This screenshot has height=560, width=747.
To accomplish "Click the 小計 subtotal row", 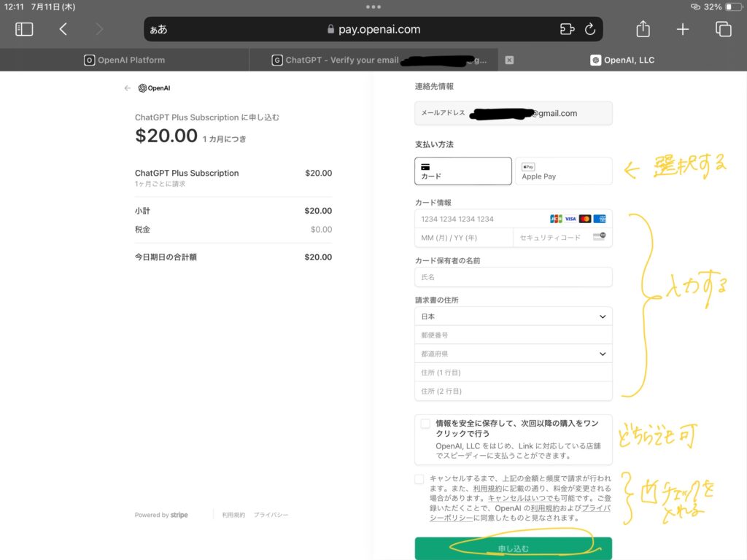I will tap(233, 211).
